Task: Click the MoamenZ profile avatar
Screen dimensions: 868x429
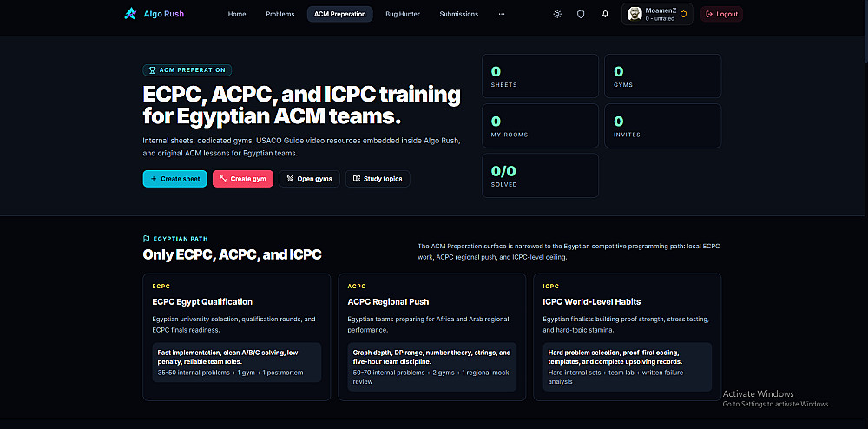Action: (635, 14)
